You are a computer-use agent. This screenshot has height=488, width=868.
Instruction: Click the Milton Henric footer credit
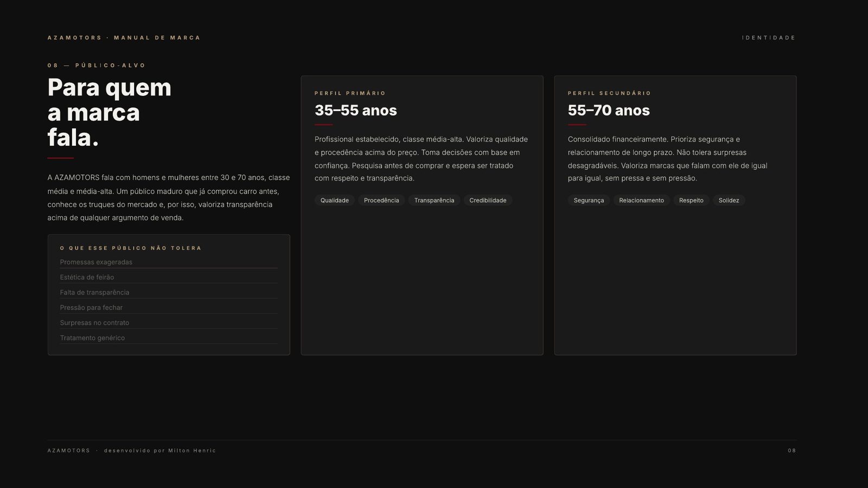[x=192, y=451]
